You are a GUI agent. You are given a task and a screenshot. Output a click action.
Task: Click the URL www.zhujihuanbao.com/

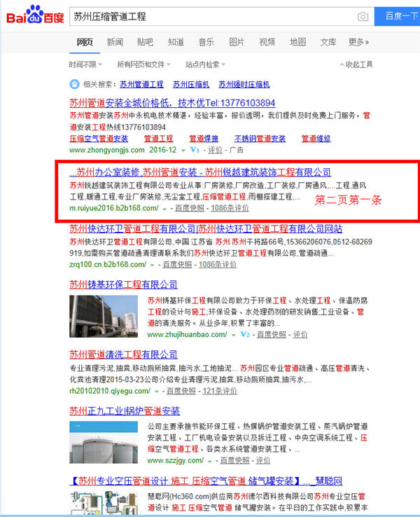click(x=187, y=335)
